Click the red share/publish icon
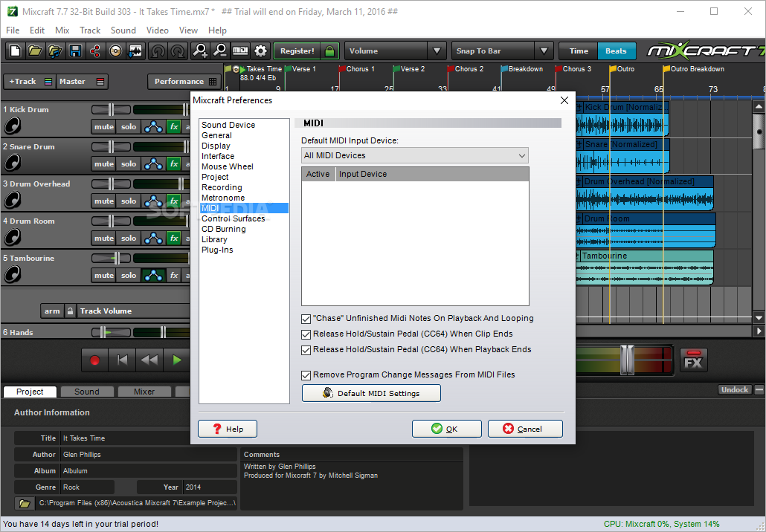The width and height of the screenshot is (766, 532). 95,51
